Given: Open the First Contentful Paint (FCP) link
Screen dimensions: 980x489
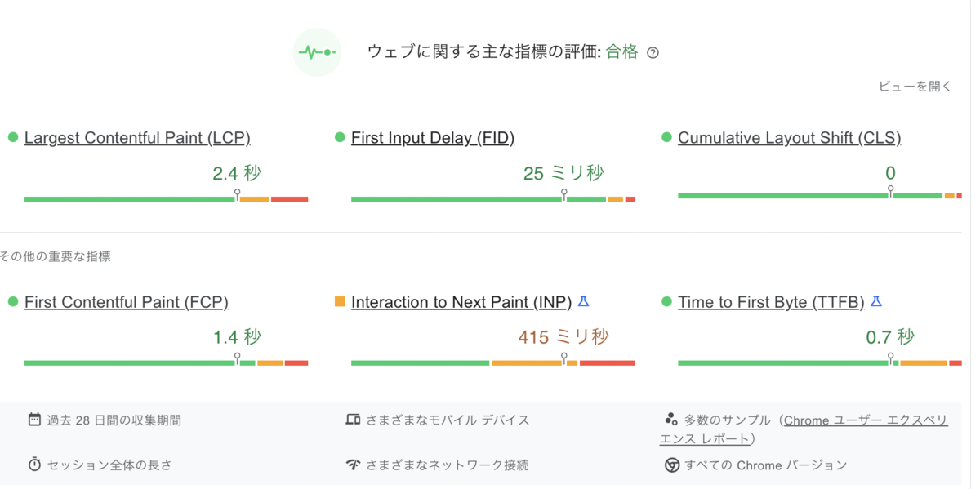Looking at the screenshot, I should 127,302.
